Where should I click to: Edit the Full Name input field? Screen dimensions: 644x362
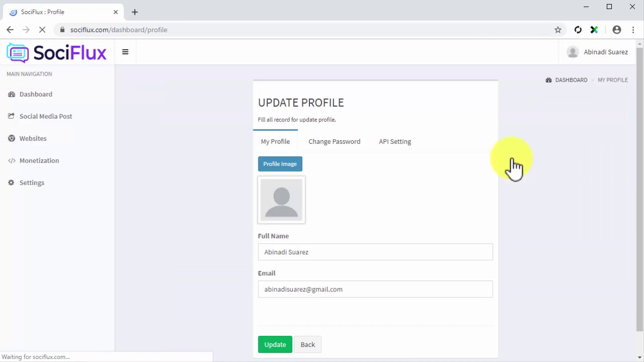pyautogui.click(x=375, y=252)
